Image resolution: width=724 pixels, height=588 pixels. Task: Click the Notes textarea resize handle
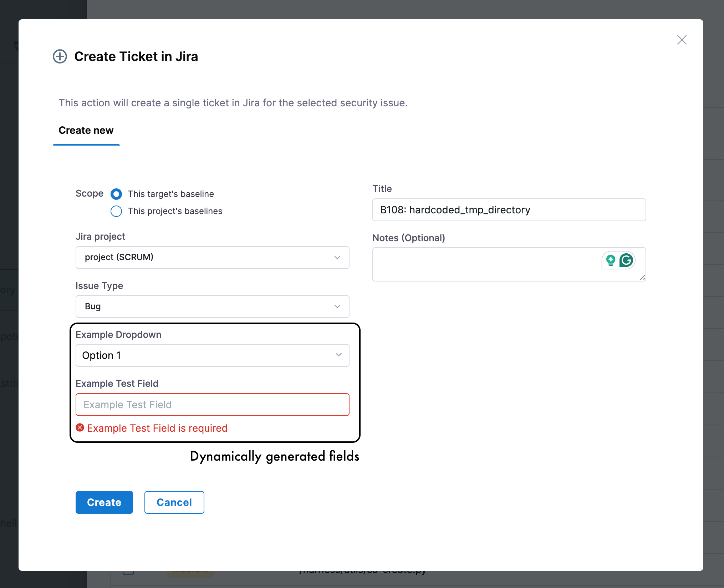point(642,278)
